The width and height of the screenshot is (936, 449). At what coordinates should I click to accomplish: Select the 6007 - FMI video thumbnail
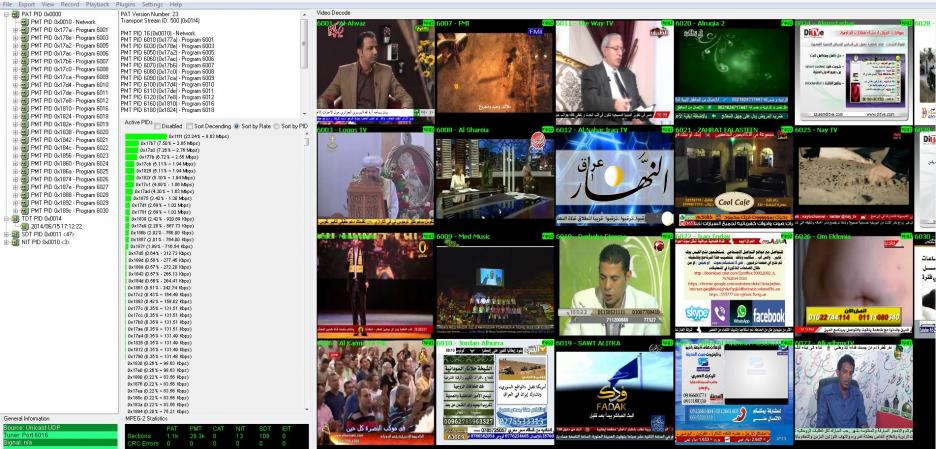(495, 72)
